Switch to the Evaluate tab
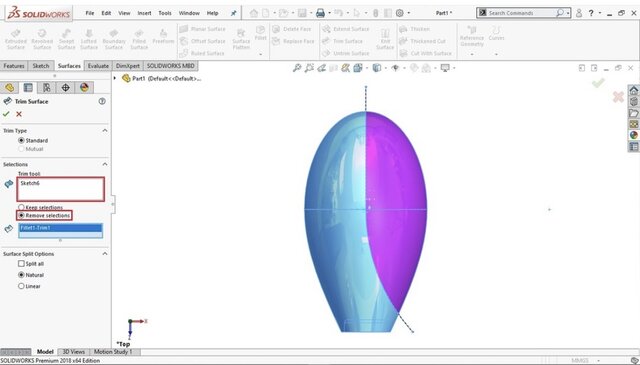The height and width of the screenshot is (365, 640). point(98,66)
